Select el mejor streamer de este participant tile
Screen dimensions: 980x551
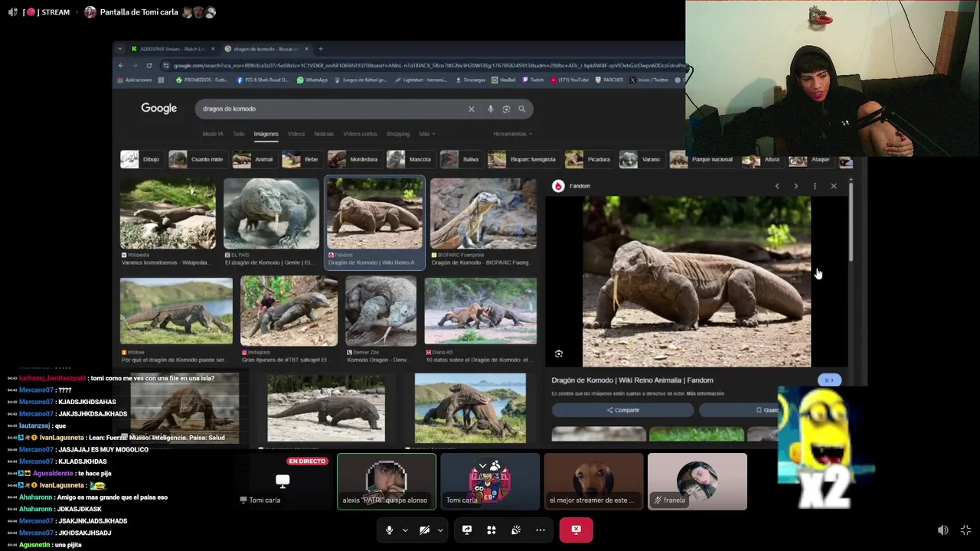tap(593, 481)
